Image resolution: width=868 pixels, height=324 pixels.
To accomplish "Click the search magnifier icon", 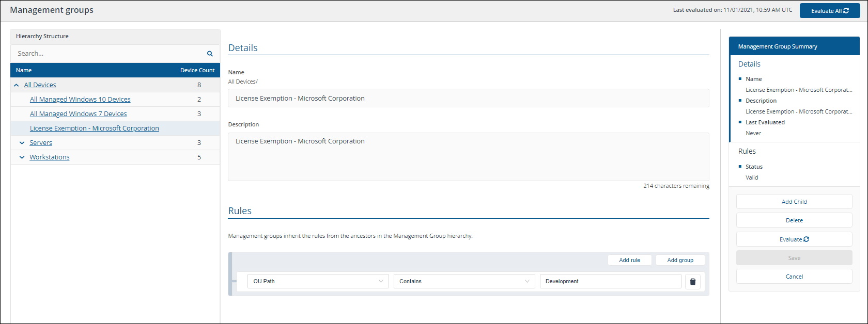I will pyautogui.click(x=210, y=54).
